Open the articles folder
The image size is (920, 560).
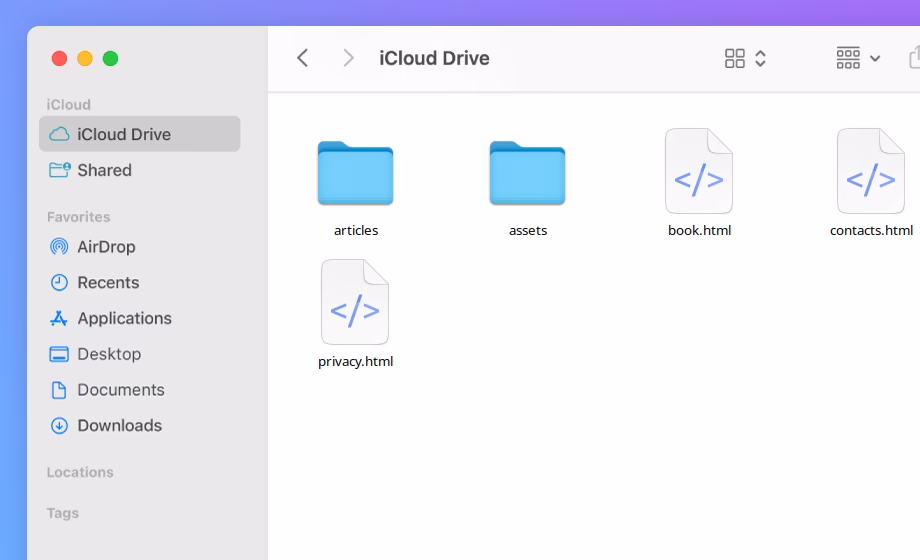(x=355, y=173)
